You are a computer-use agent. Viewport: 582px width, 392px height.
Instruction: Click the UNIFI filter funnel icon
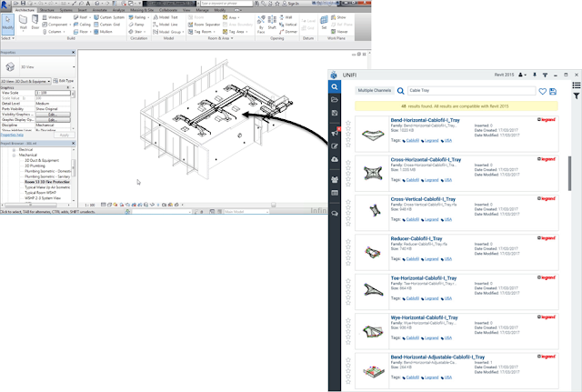click(x=577, y=96)
